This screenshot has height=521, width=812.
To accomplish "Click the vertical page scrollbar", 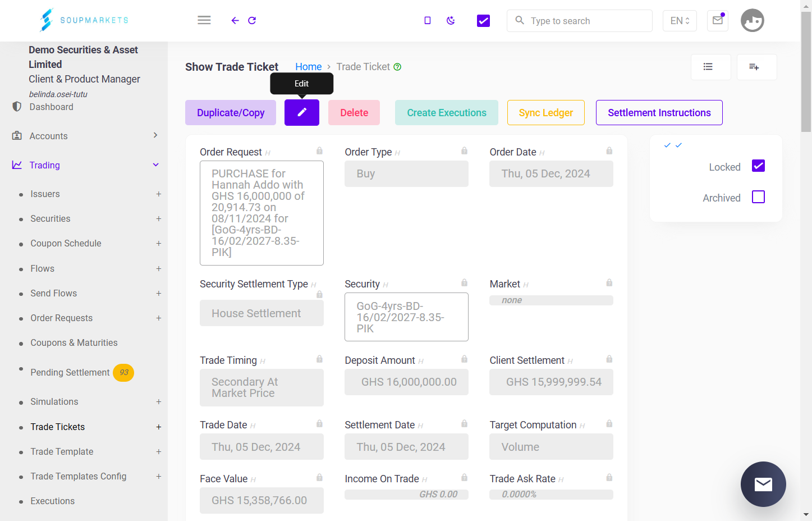I will point(806,71).
